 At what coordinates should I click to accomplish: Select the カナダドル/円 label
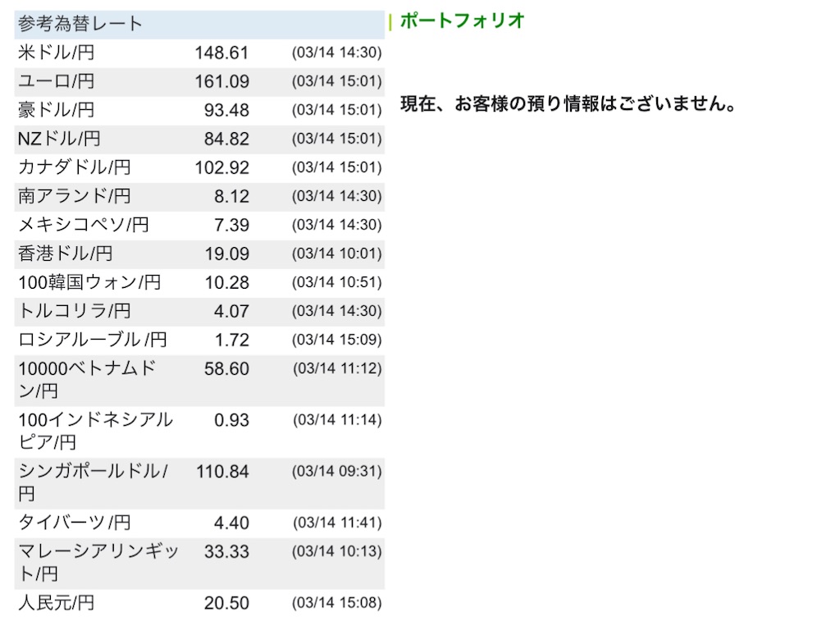(75, 167)
